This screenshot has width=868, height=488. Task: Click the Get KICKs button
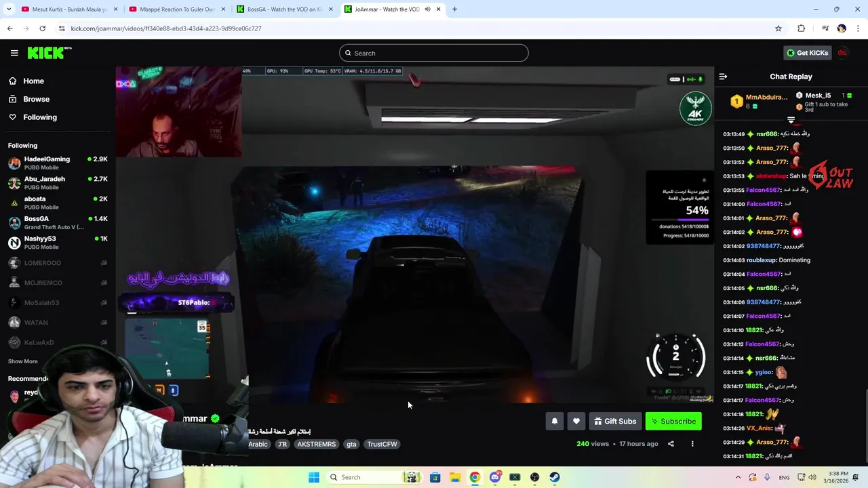[807, 53]
